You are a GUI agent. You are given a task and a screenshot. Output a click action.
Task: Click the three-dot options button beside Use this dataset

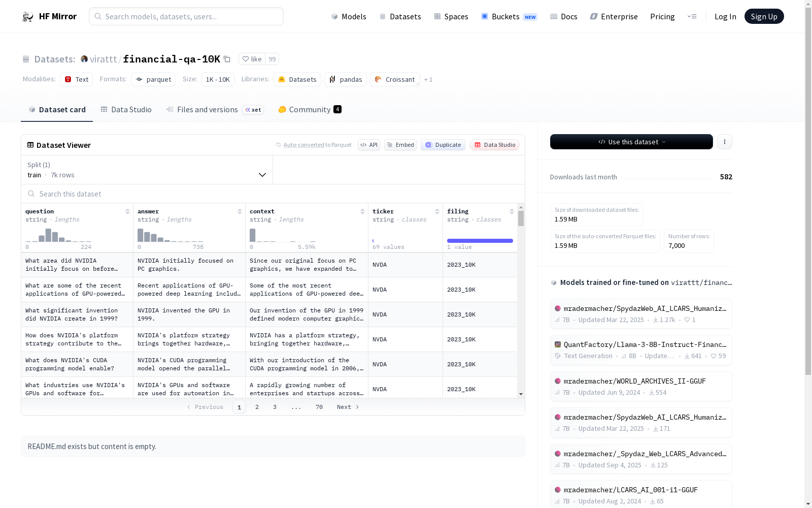725,142
